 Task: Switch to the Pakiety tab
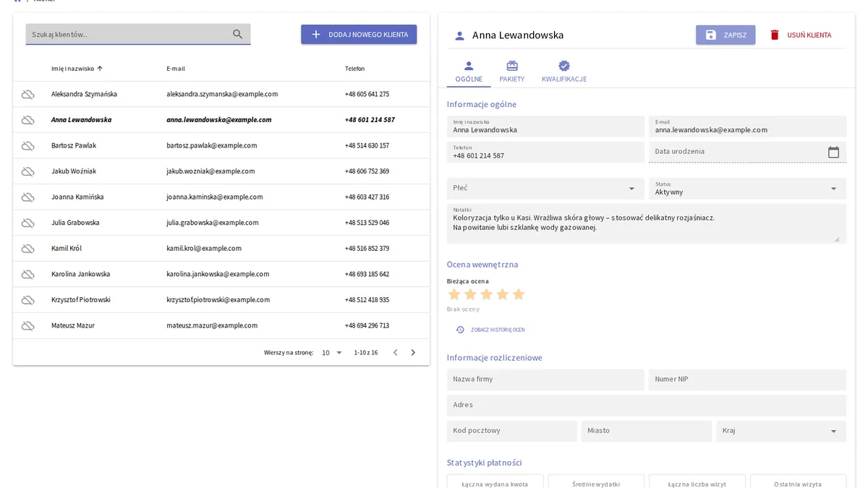coord(512,72)
